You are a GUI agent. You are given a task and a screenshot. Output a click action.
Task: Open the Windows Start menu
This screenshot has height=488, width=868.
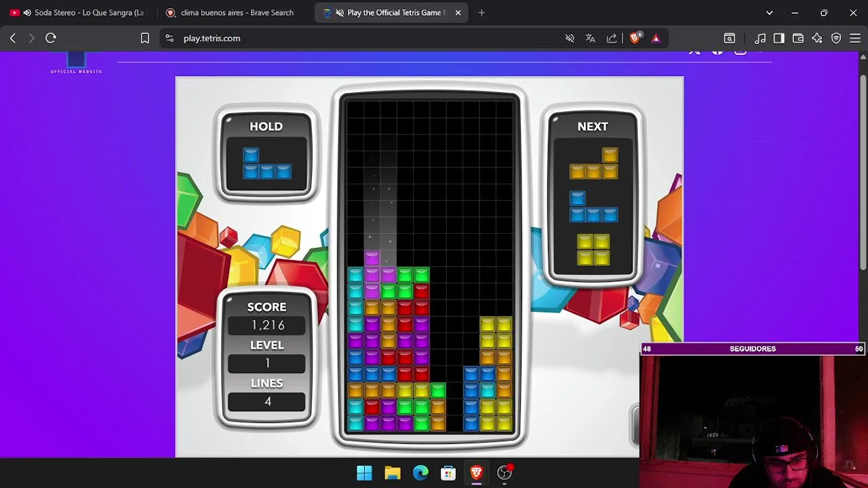(x=364, y=472)
